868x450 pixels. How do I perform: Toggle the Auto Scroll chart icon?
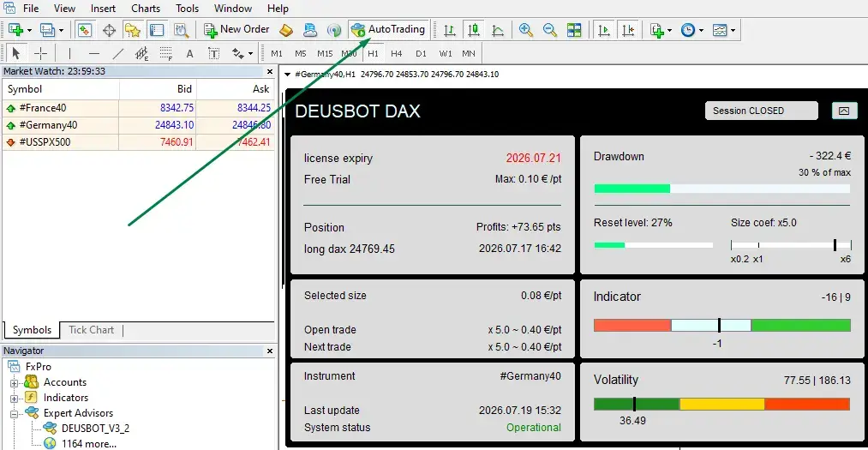(x=604, y=30)
